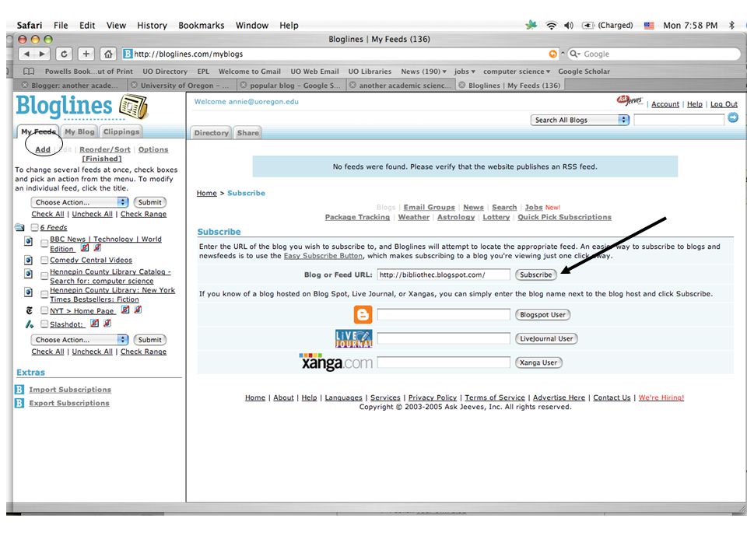Click the Xanga.com logo
Screen dimensions: 747x560
point(336,362)
